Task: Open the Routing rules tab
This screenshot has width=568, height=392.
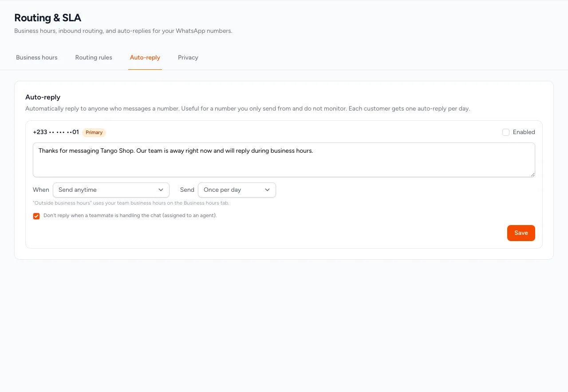Action: 94,57
